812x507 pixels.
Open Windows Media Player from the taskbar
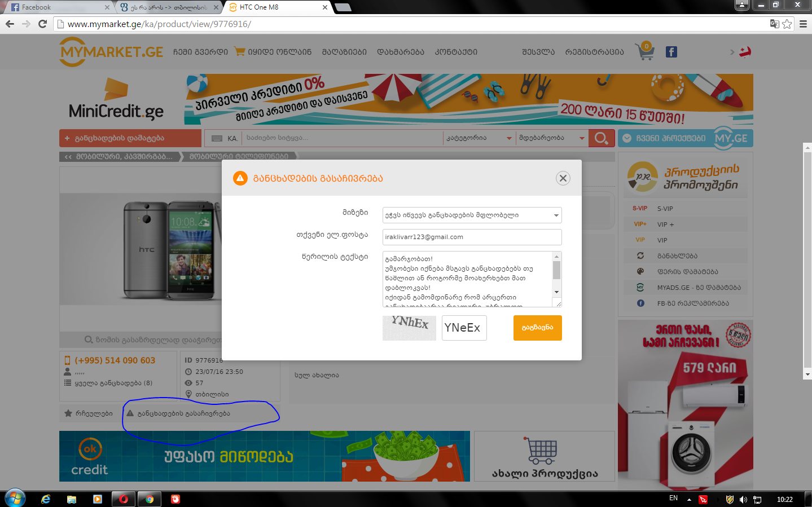click(x=98, y=499)
